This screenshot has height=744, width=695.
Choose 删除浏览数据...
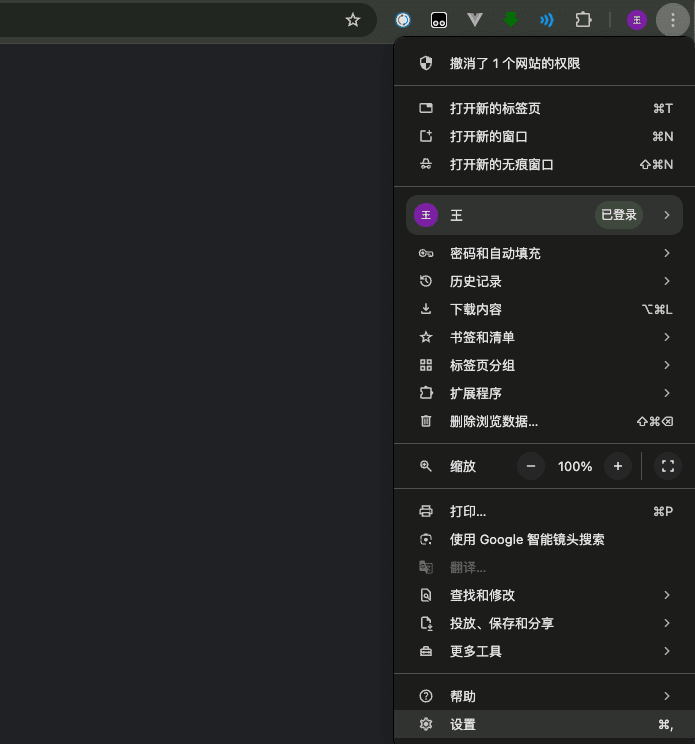544,421
